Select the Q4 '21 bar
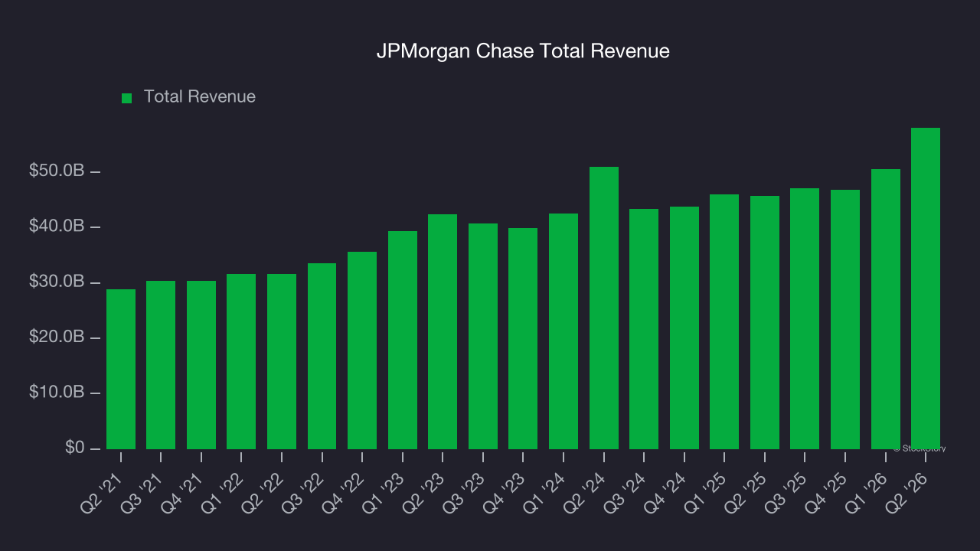This screenshot has height=551, width=980. (201, 365)
